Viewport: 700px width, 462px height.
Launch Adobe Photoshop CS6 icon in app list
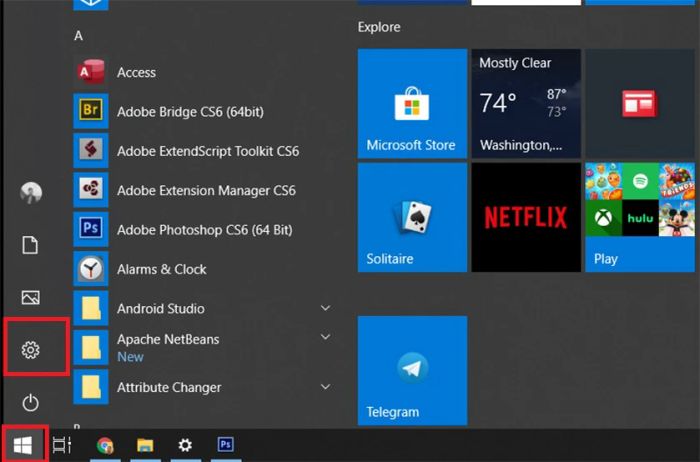[x=91, y=229]
